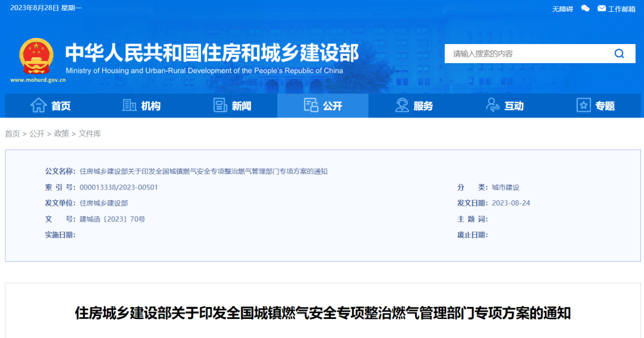Image resolution: width=644 pixels, height=338 pixels.
Task: Click 文件库 in the breadcrumb
Action: coord(90,134)
